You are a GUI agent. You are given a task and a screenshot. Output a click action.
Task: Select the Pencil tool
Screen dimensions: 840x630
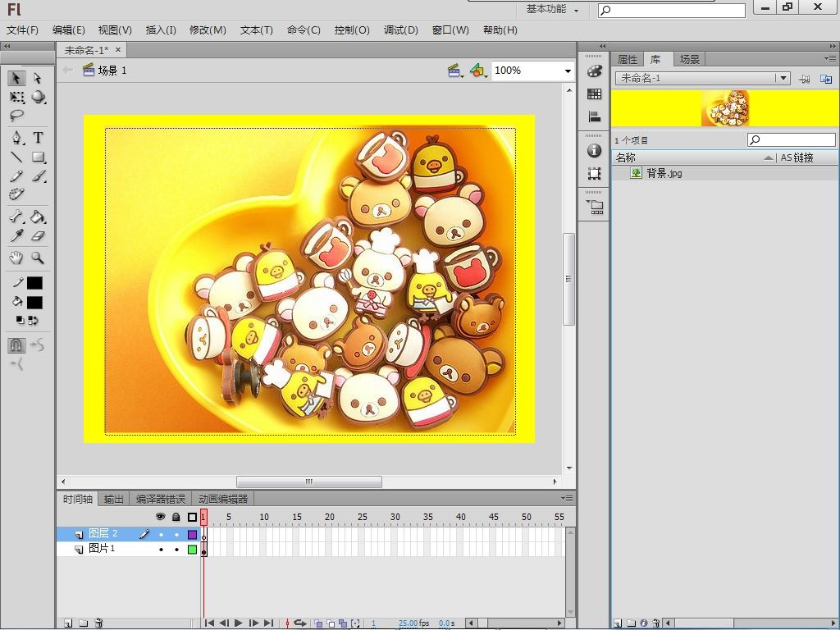point(16,176)
